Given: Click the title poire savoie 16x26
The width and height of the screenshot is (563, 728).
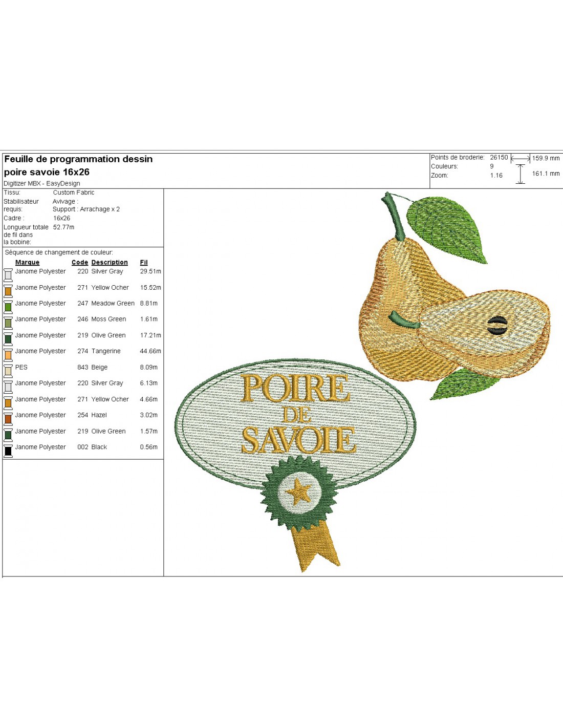Looking at the screenshot, I should point(47,172).
